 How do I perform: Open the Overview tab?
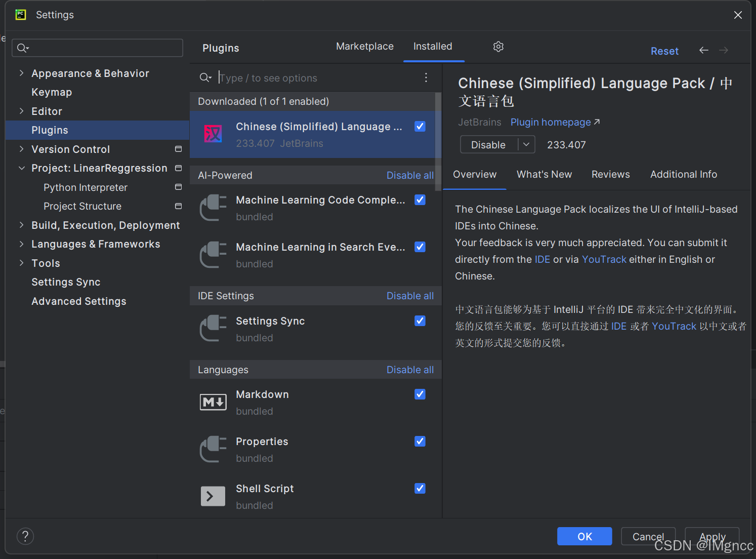click(x=475, y=174)
